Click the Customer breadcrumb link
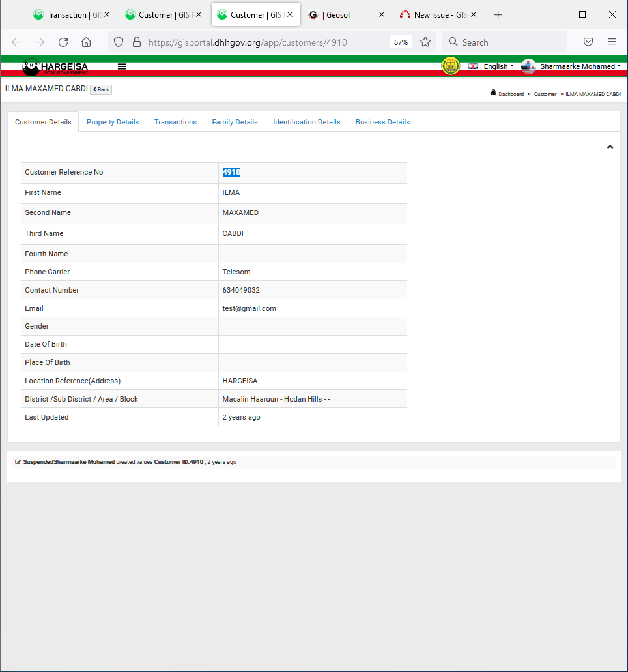The image size is (628, 672). tap(545, 94)
